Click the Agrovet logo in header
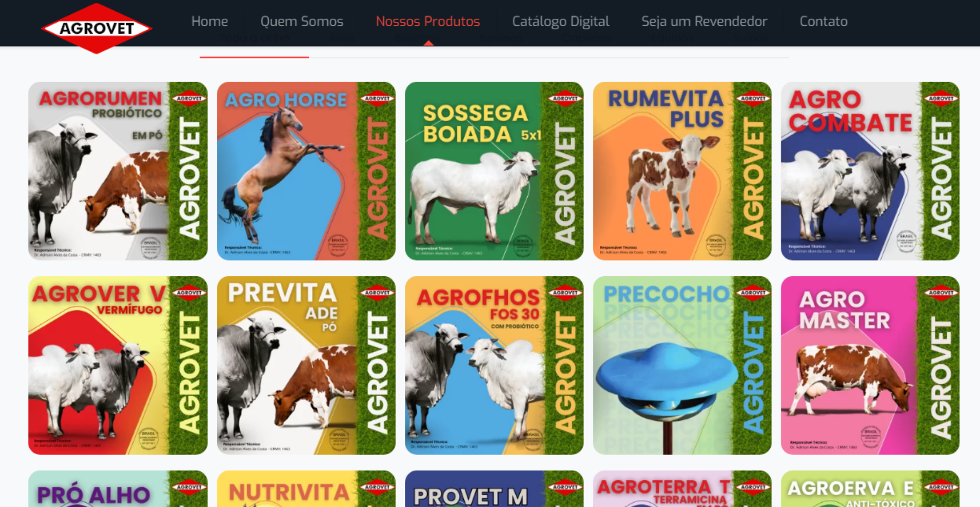The width and height of the screenshot is (980, 507). click(97, 28)
